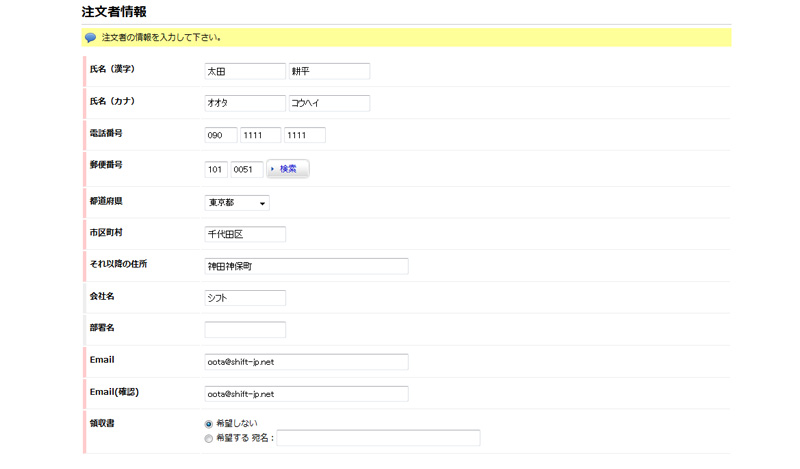This screenshot has width=800, height=469.
Task: Click the Email input field
Action: click(306, 362)
